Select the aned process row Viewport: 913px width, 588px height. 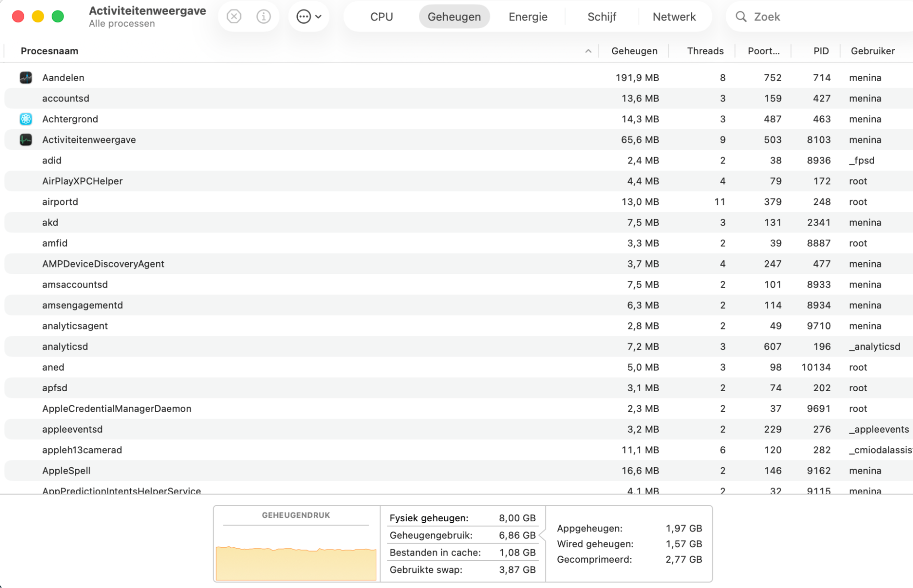(459, 367)
